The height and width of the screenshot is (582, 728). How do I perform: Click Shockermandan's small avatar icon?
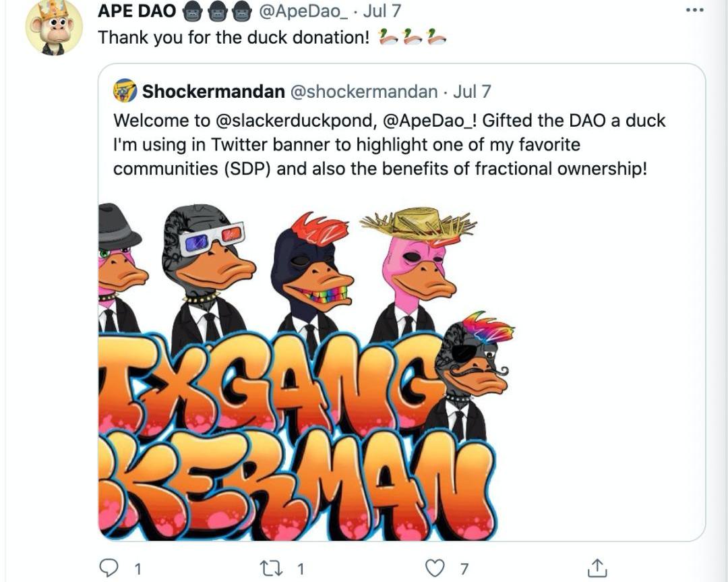click(x=125, y=90)
